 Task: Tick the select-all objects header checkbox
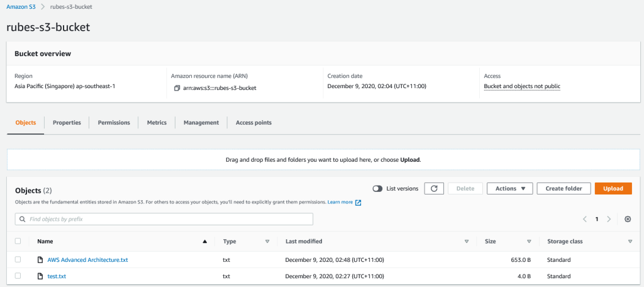[18, 241]
